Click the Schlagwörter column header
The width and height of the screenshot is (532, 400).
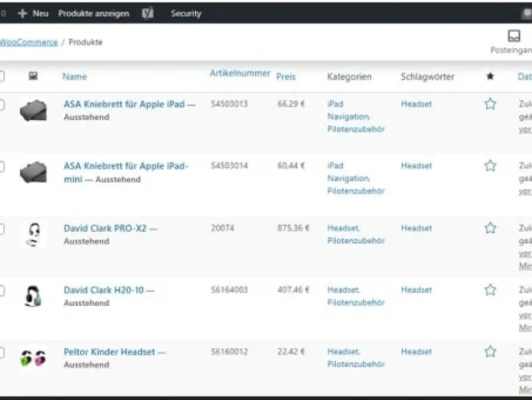tap(427, 77)
